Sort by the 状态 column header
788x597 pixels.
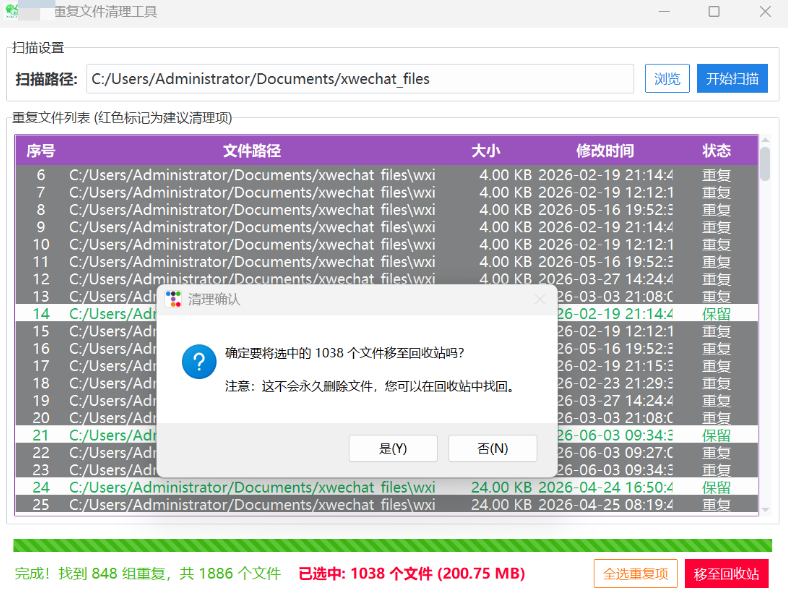(717, 151)
